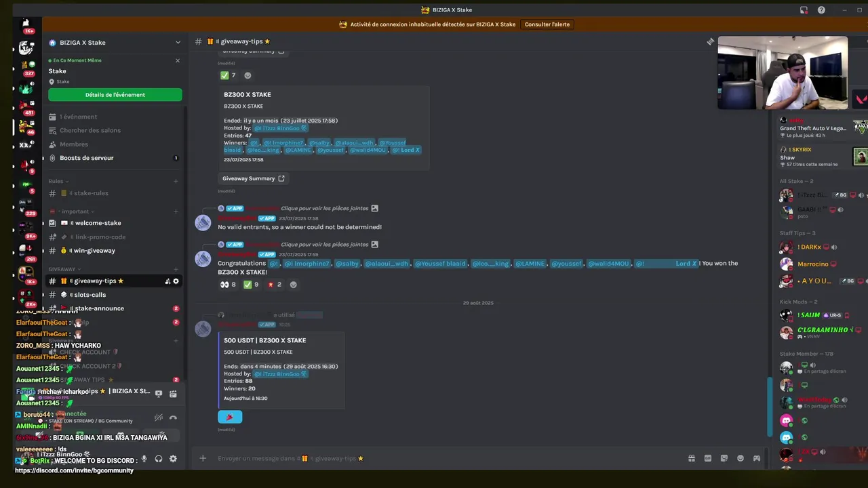Open the apps launcher icon in message bar
This screenshot has height=488, width=868.
point(756,458)
